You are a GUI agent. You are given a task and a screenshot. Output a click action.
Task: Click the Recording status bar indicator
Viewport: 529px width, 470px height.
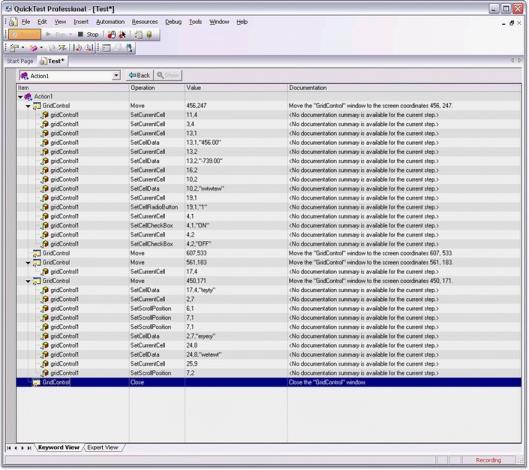[488, 460]
